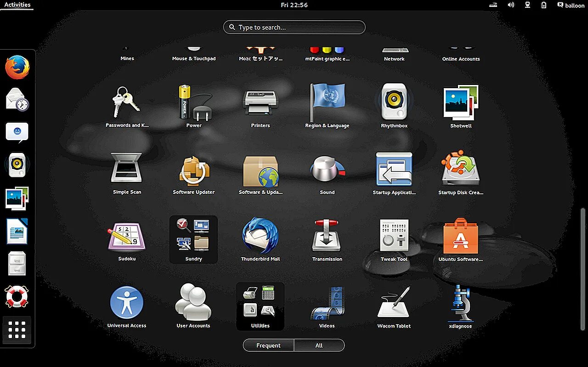Image resolution: width=588 pixels, height=367 pixels.
Task: Launch Thunderbird Mail
Action: pos(260,240)
